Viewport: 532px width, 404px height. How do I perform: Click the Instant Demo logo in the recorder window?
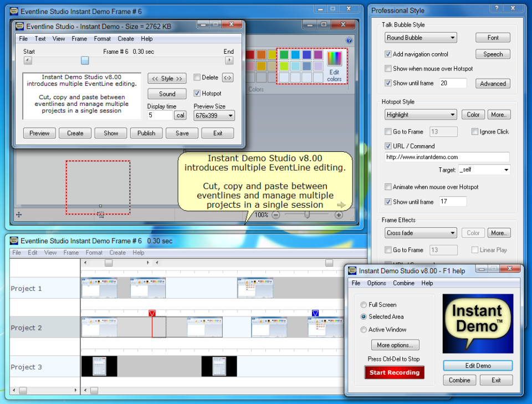pyautogui.click(x=478, y=324)
